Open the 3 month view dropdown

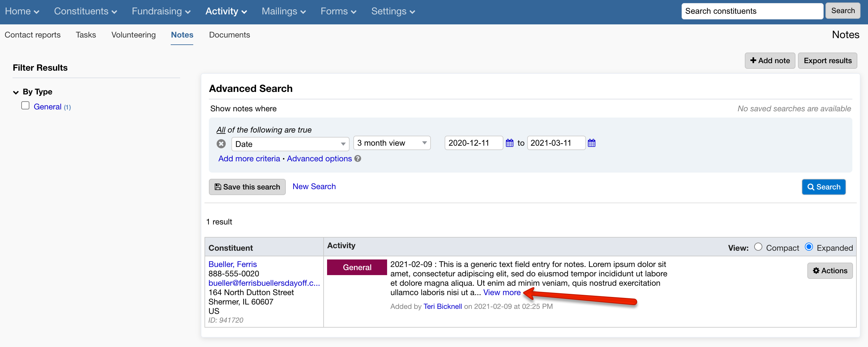point(391,143)
